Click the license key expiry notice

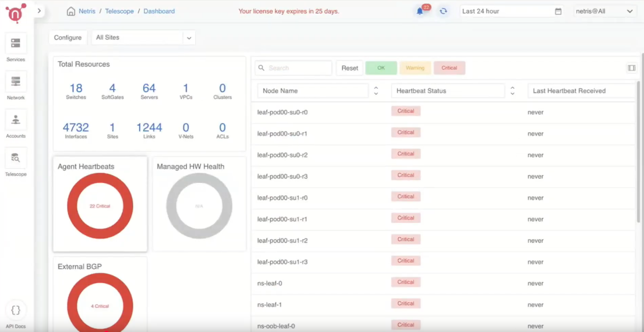click(x=289, y=11)
